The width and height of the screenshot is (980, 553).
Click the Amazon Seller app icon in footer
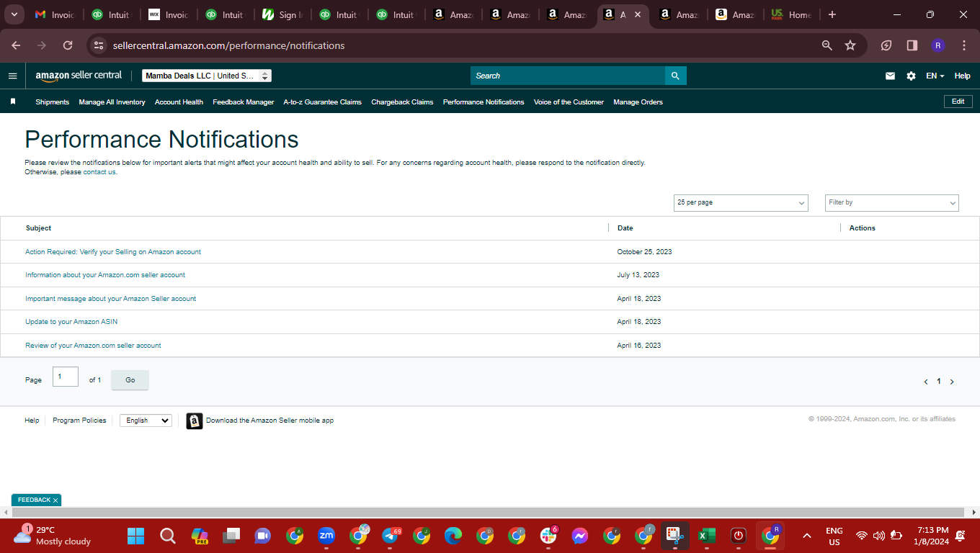pos(195,421)
